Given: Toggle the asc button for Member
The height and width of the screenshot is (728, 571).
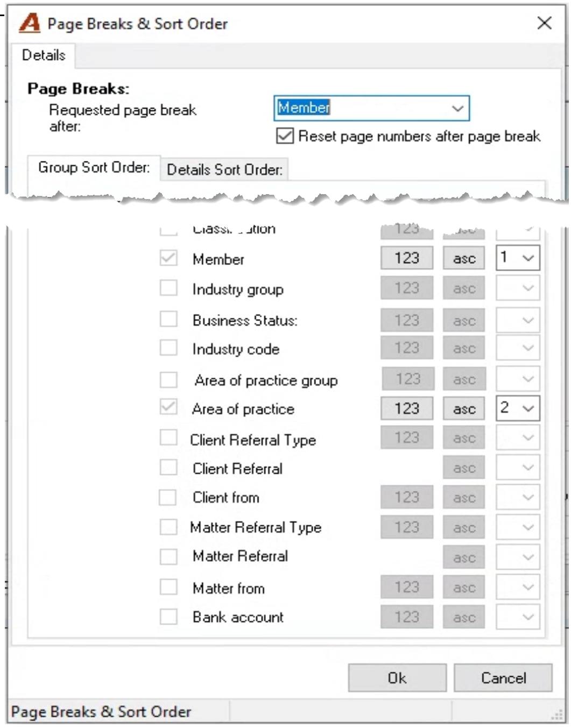Looking at the screenshot, I should point(464,258).
